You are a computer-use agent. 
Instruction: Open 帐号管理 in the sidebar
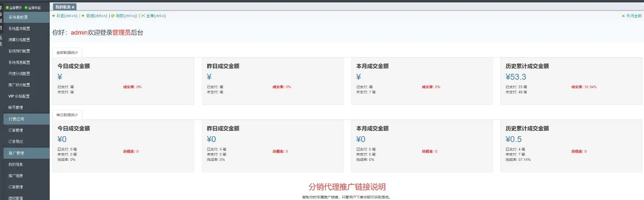(16, 107)
